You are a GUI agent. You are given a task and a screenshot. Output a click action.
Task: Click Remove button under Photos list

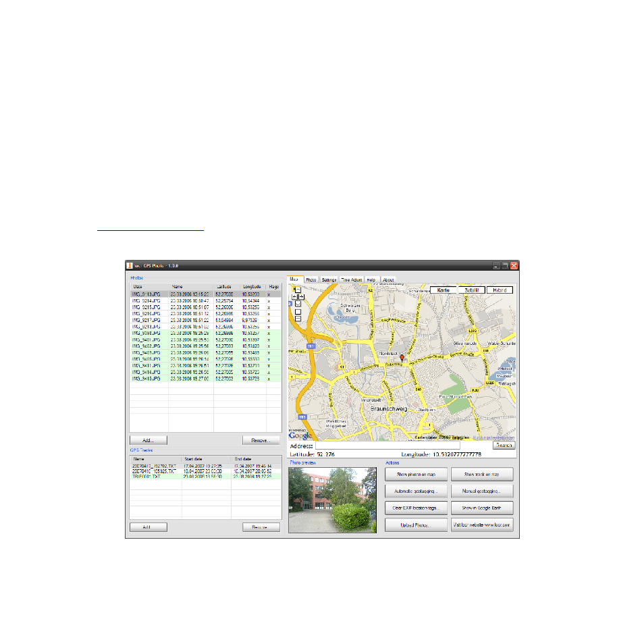tap(261, 440)
